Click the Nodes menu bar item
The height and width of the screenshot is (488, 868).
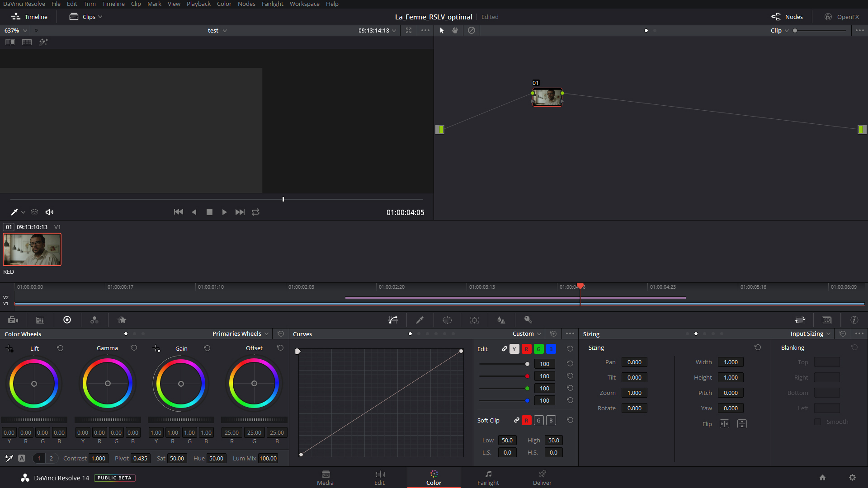(x=245, y=4)
